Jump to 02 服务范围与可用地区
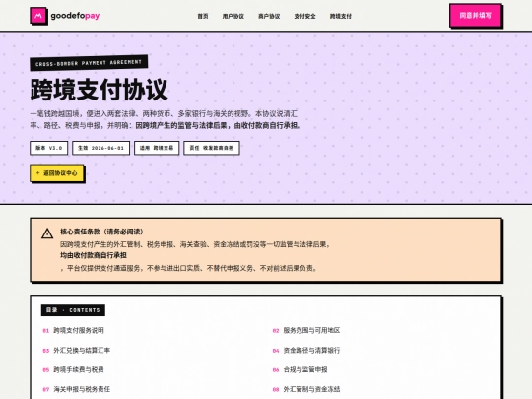532x399 pixels. pyautogui.click(x=306, y=330)
